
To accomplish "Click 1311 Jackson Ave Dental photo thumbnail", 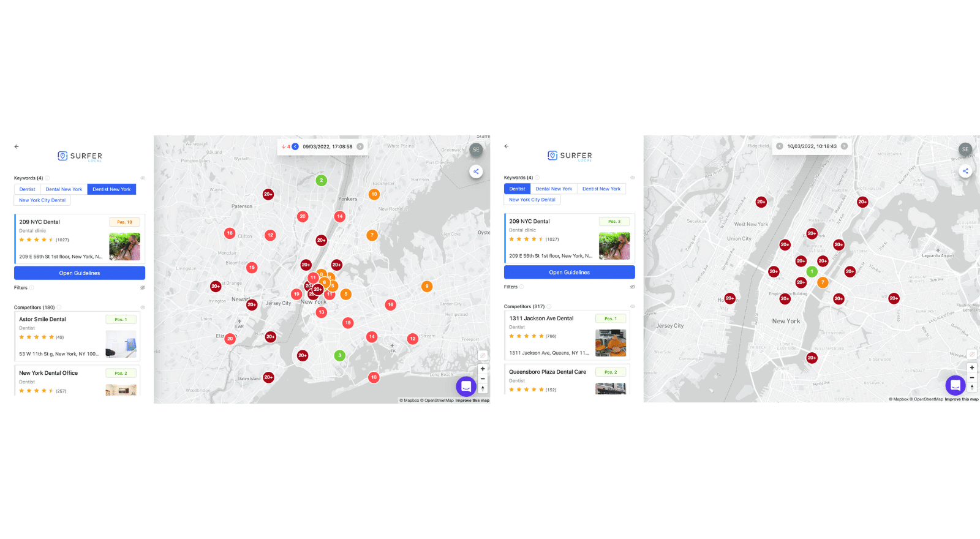I will coord(611,343).
